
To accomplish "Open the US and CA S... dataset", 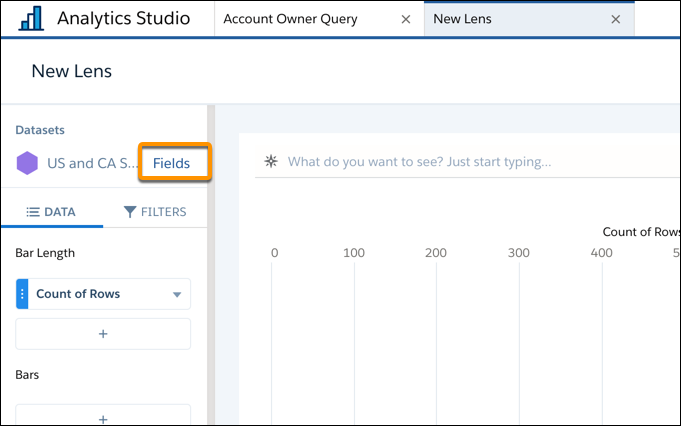I will 92,163.
